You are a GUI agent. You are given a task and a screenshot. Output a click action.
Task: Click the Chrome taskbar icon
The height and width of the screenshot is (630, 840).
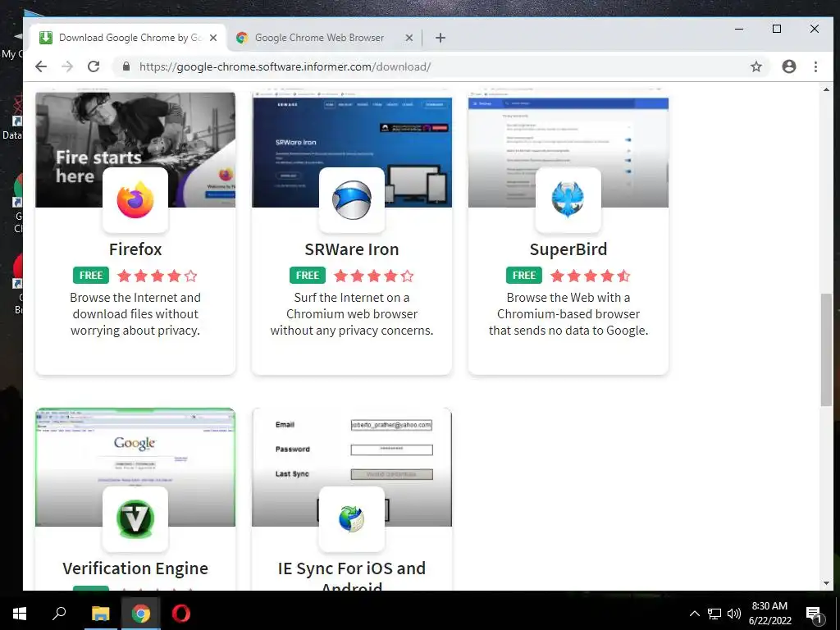pyautogui.click(x=140, y=614)
